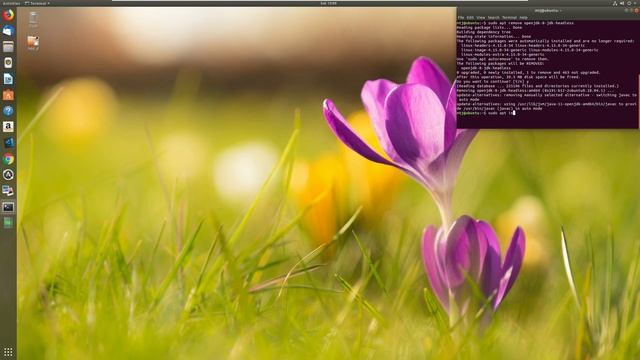The width and height of the screenshot is (640, 360).
Task: Open the Terminal app menu in top bar
Action: pyautogui.click(x=37, y=3)
